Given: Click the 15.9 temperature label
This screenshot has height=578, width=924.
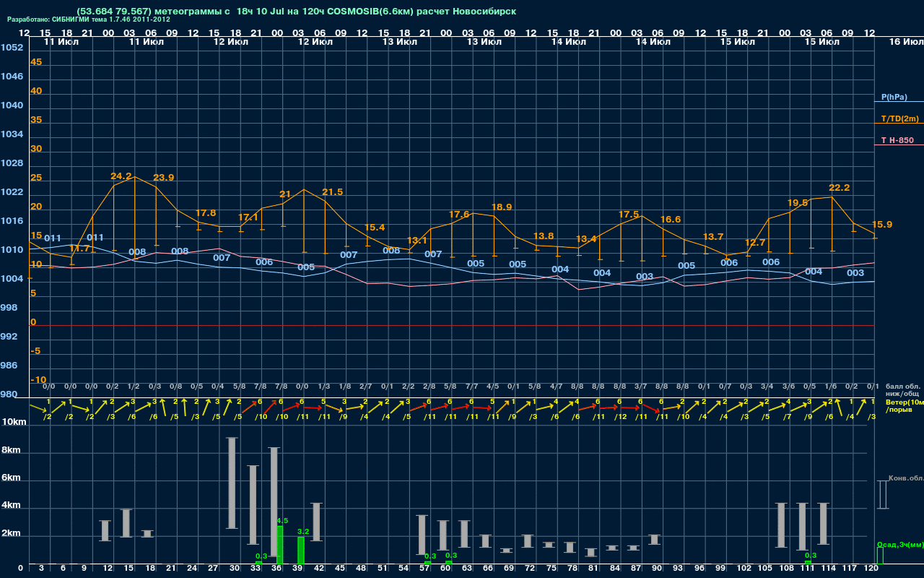Looking at the screenshot, I should point(882,225).
